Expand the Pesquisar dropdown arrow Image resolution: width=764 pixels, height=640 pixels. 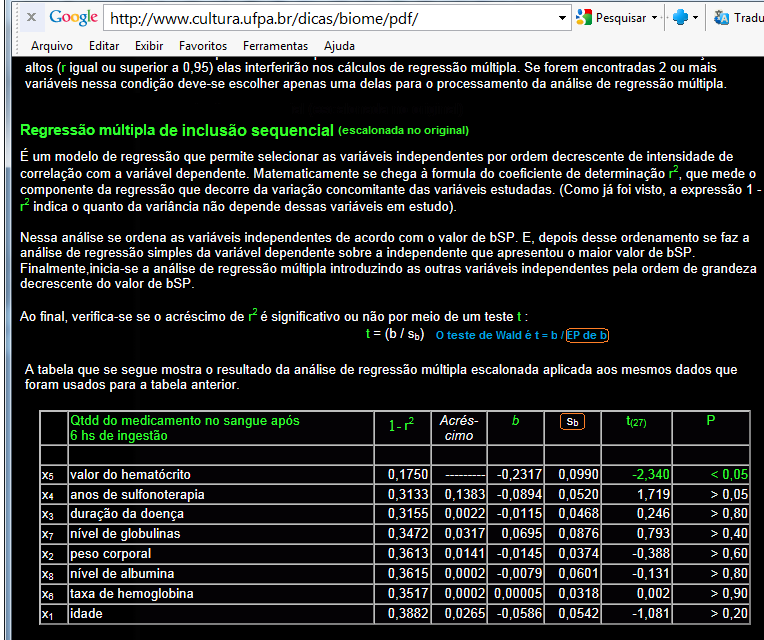(654, 18)
